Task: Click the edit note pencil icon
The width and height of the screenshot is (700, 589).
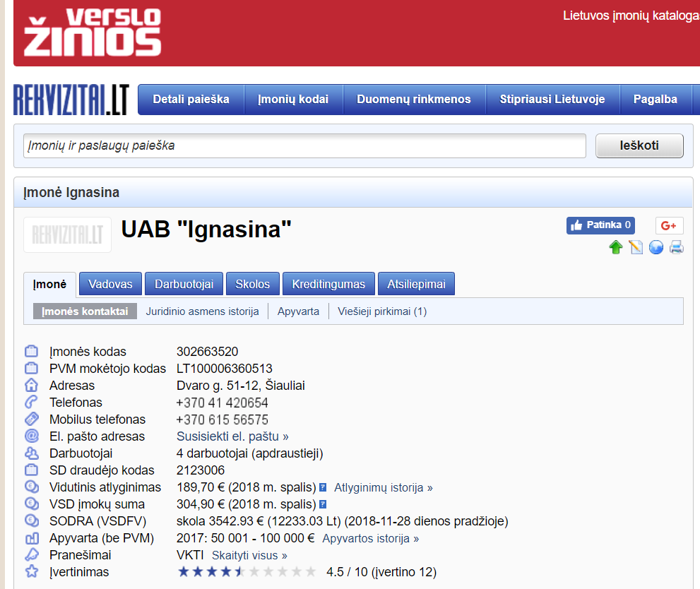Action: tap(636, 247)
